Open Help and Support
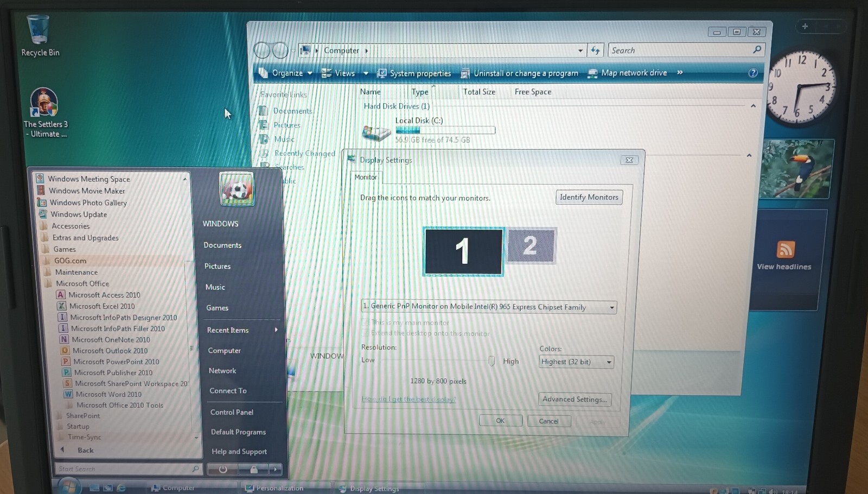The image size is (868, 494). (239, 452)
